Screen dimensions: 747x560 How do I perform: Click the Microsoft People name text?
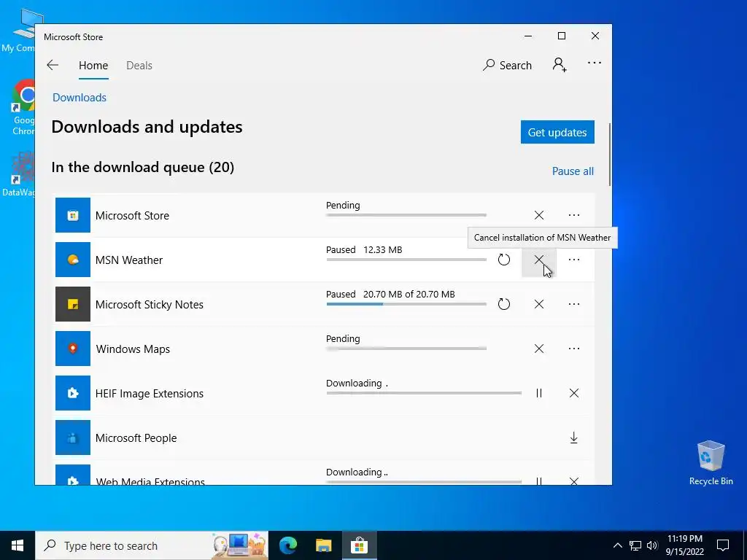click(136, 438)
